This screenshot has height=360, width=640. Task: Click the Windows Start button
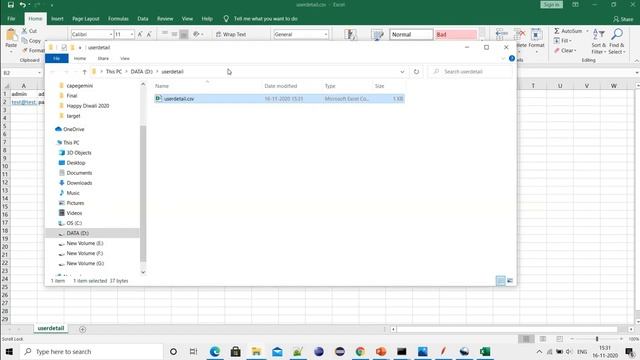(x=9, y=351)
